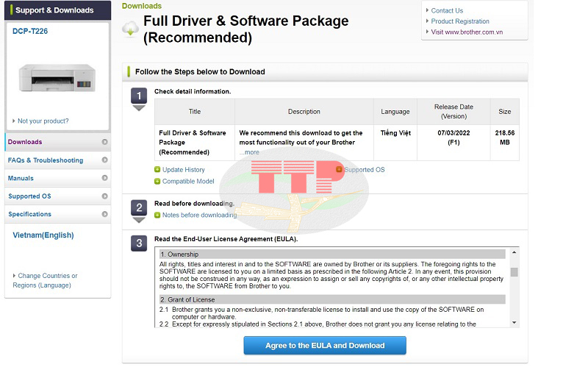Image resolution: width=588 pixels, height=381 pixels.
Task: Click the EULA scrollbar thumb
Action: [514, 272]
